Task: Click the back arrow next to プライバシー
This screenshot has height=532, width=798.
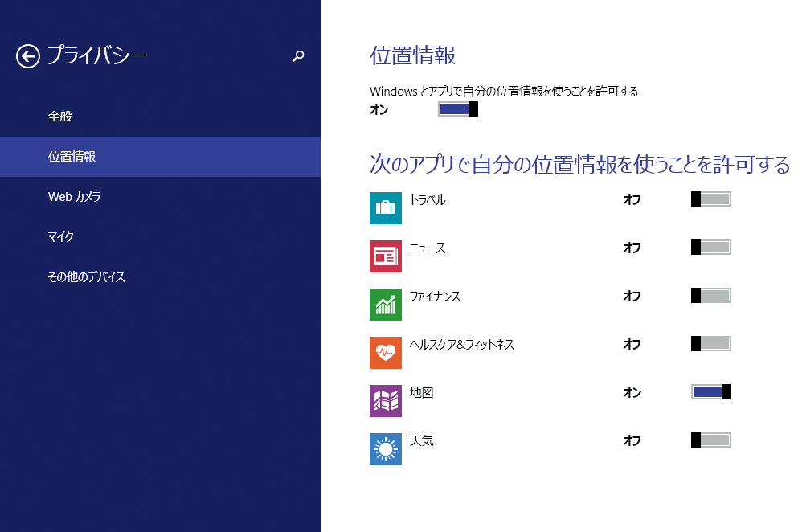Action: click(27, 56)
